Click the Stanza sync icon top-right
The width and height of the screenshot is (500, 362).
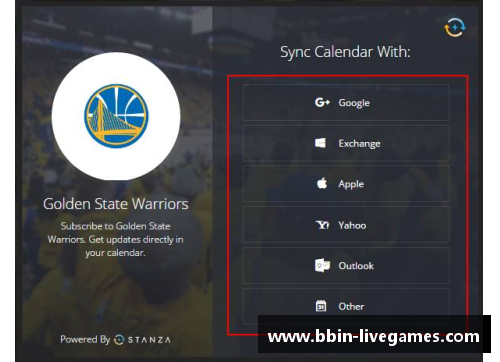click(x=455, y=27)
